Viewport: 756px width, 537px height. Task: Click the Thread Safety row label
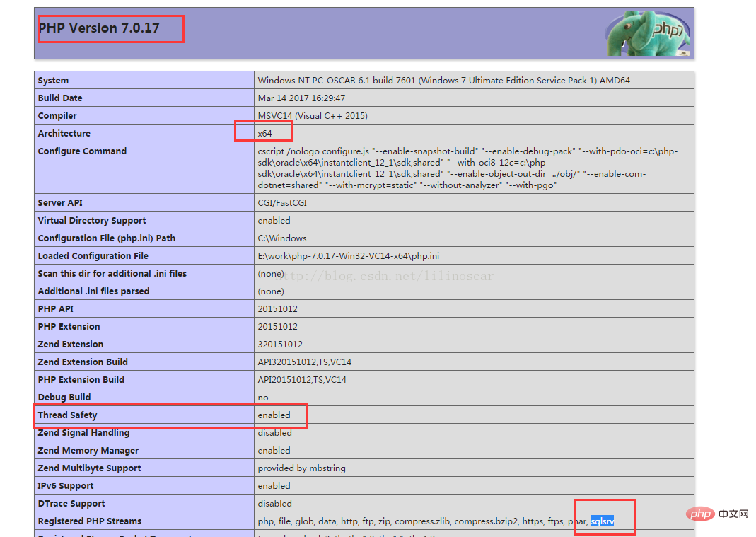pyautogui.click(x=68, y=415)
